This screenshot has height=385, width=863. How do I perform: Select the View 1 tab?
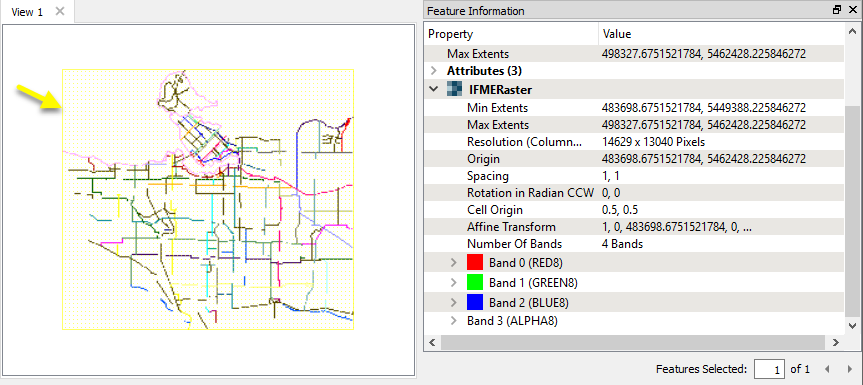click(27, 12)
